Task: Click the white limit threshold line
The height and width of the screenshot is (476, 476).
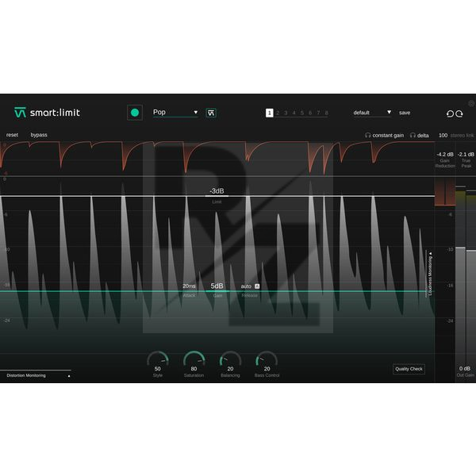Action: pos(217,196)
